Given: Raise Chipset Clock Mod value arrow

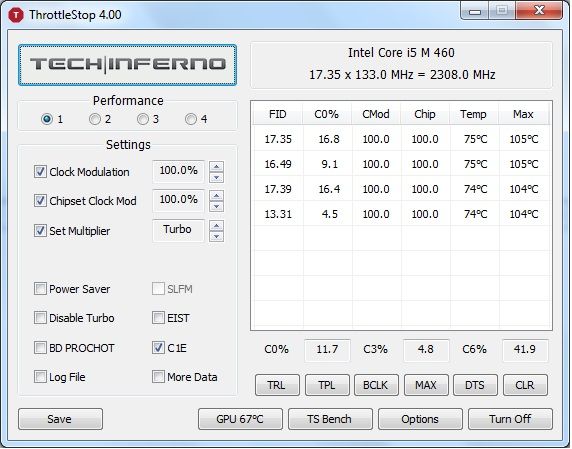Looking at the screenshot, I should click(x=216, y=196).
